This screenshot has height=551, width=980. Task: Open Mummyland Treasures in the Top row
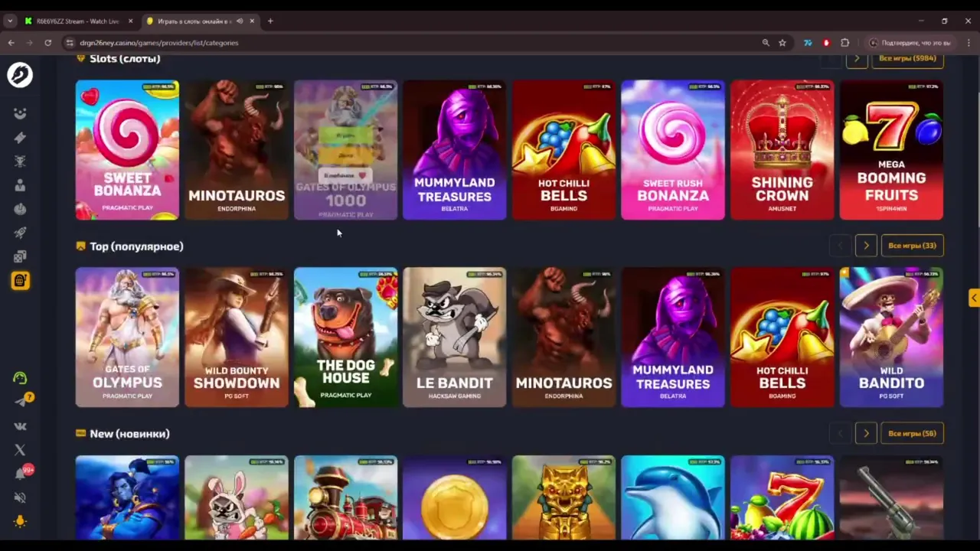click(x=673, y=337)
